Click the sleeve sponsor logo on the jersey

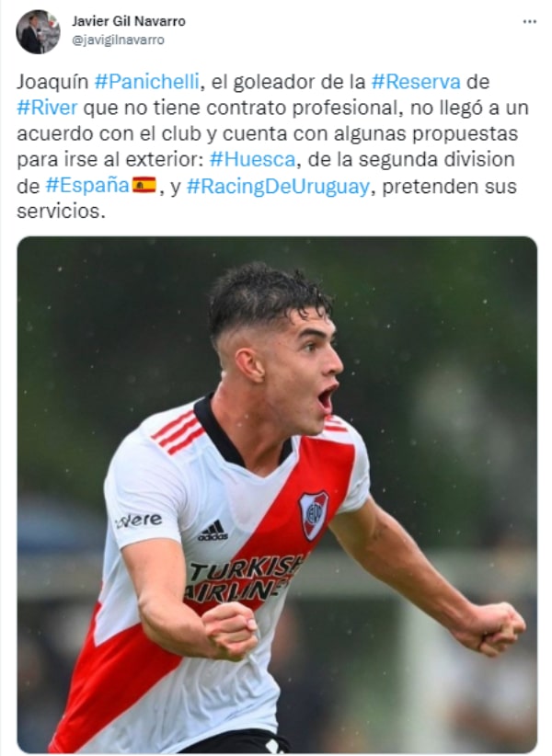(139, 521)
